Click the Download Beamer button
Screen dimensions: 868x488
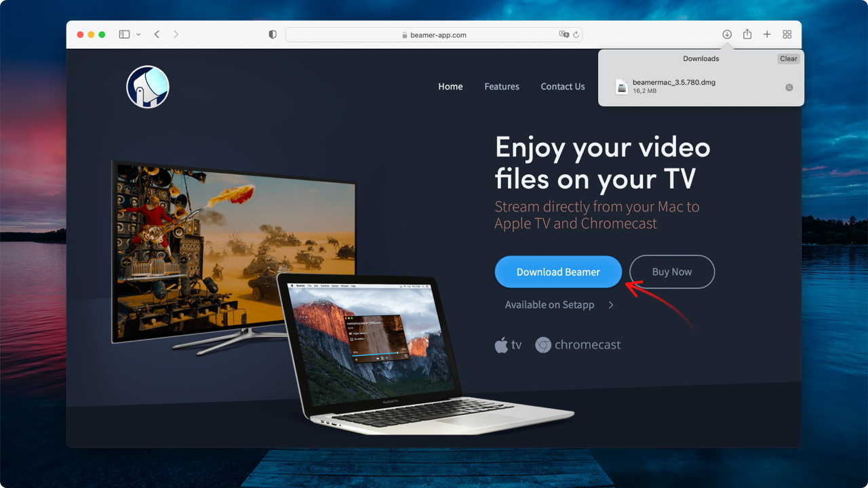pos(558,272)
